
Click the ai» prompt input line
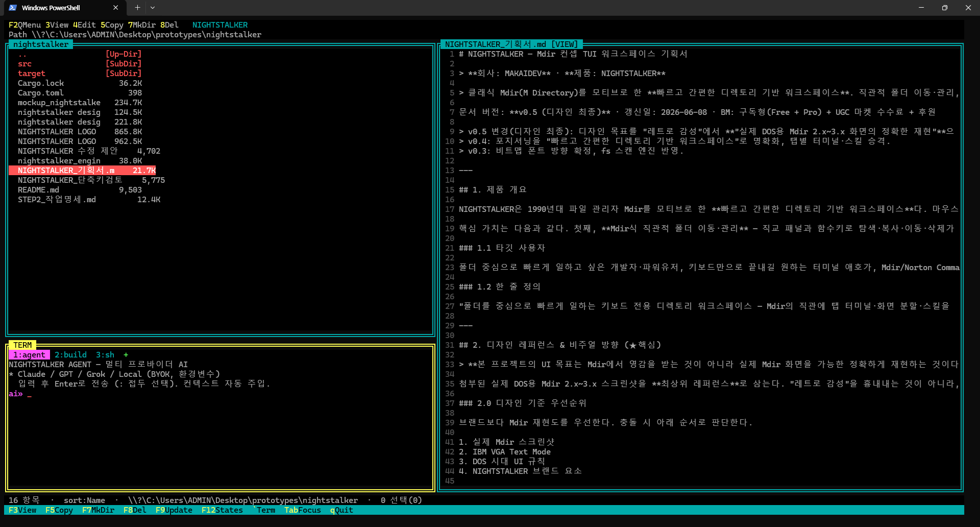coord(20,394)
